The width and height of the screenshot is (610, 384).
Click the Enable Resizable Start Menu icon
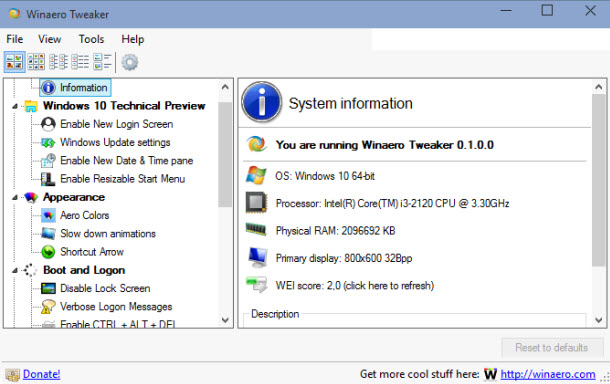pyautogui.click(x=48, y=179)
